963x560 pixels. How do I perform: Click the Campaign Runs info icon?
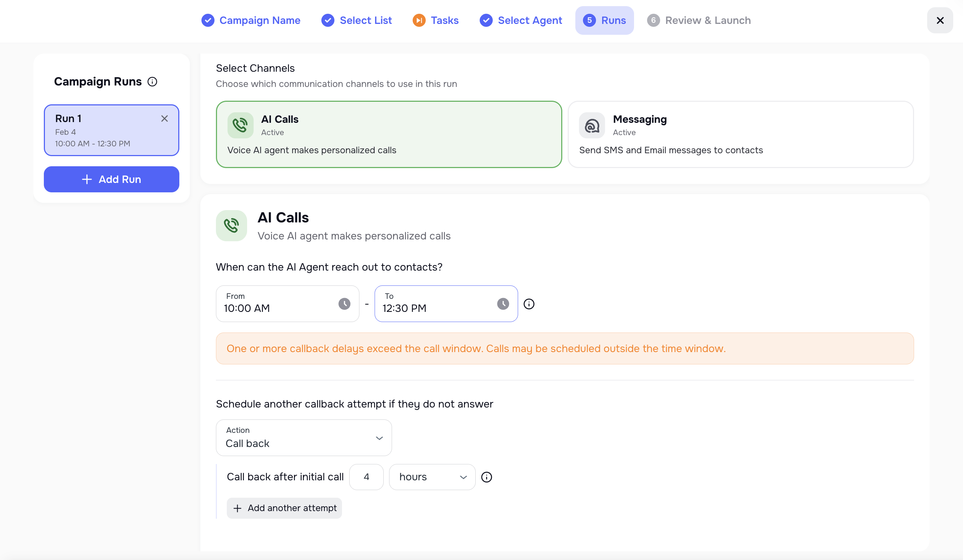152,82
